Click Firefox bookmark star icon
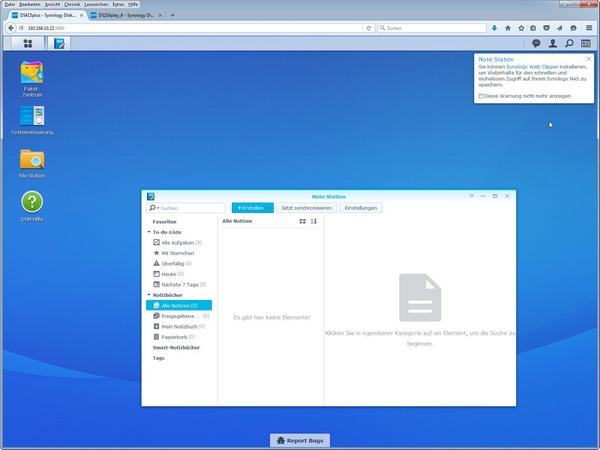The height and width of the screenshot is (450, 600). tap(521, 28)
